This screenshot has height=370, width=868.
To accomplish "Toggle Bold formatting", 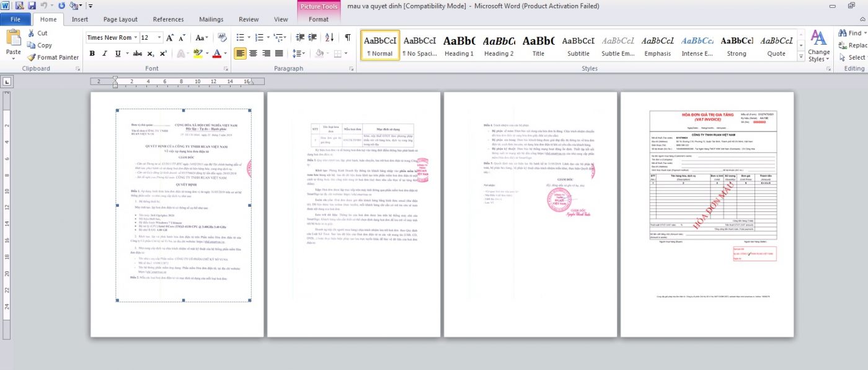I will click(92, 53).
